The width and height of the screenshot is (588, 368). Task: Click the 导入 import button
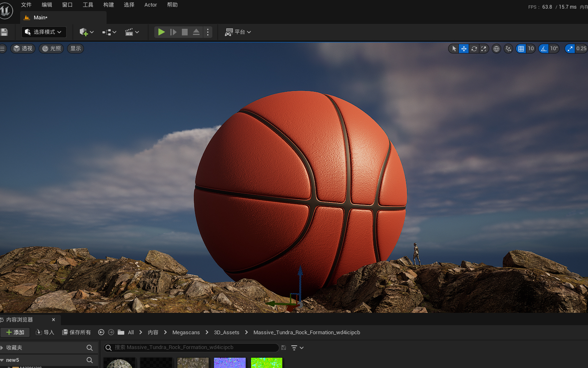point(45,333)
